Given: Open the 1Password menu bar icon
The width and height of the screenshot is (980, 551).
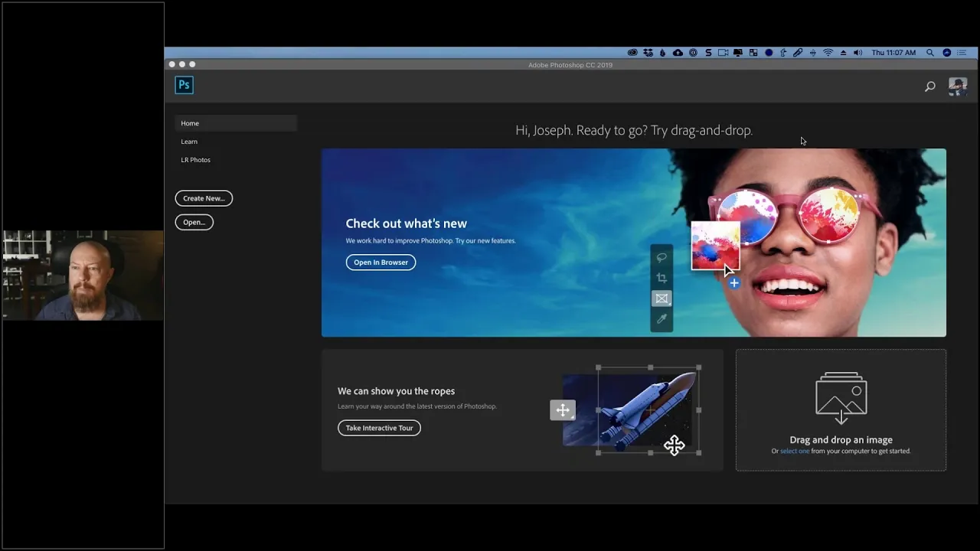Looking at the screenshot, I should point(693,53).
